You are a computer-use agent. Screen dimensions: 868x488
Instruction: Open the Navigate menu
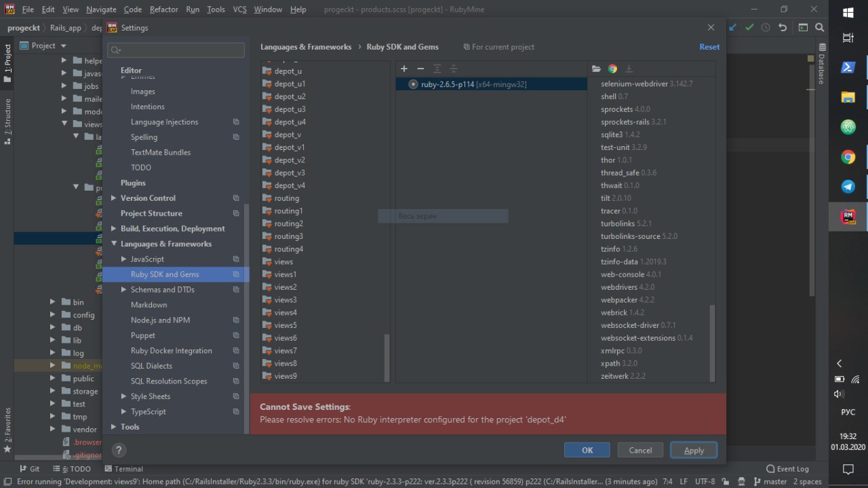(x=101, y=10)
